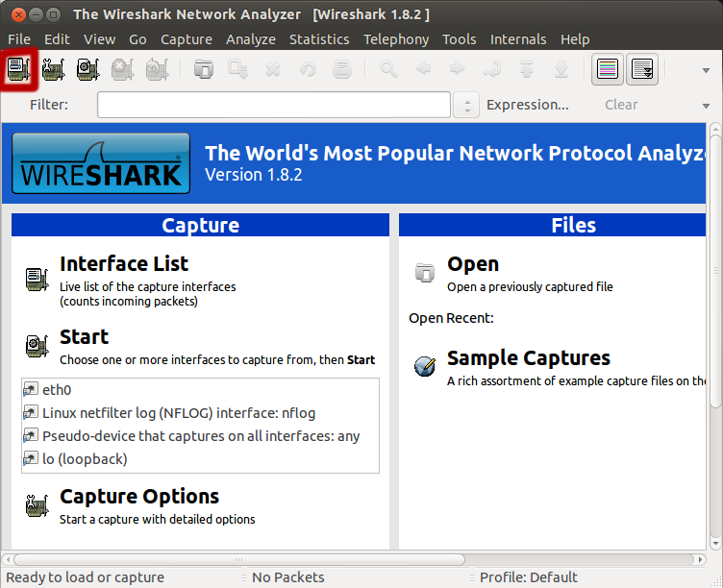
Task: Toggle auto scroll in live capture
Action: coord(642,69)
